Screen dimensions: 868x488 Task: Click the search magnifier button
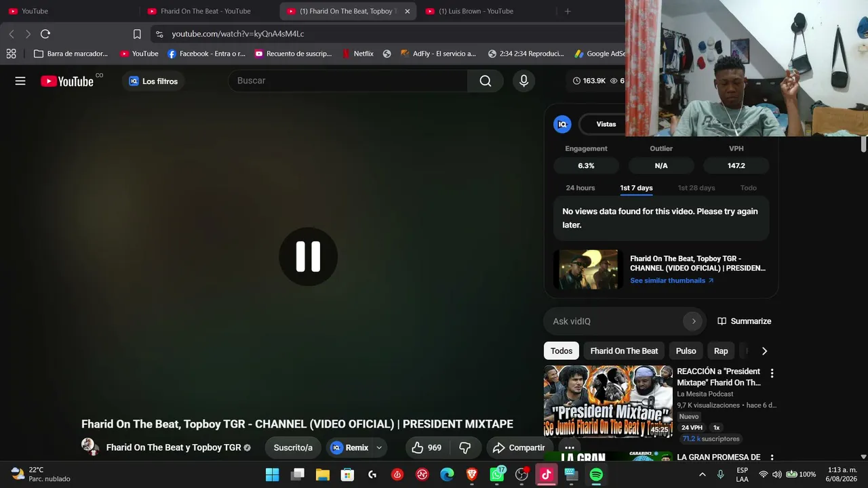[485, 81]
